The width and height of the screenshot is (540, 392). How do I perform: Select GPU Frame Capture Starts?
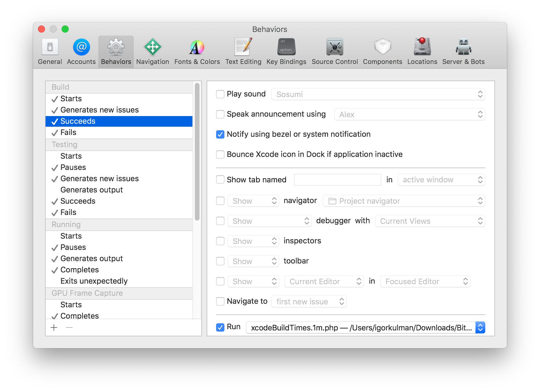click(119, 305)
